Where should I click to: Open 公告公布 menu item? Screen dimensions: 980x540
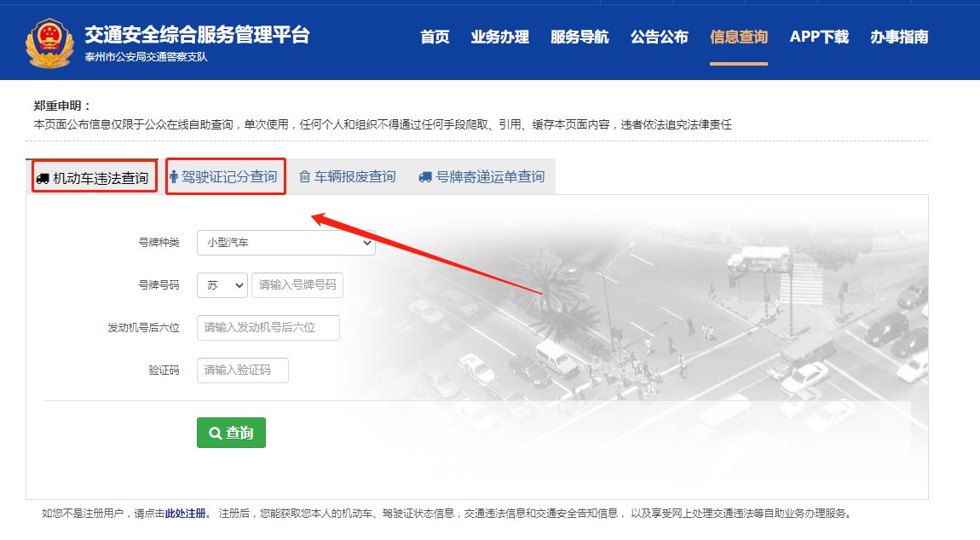tap(660, 37)
